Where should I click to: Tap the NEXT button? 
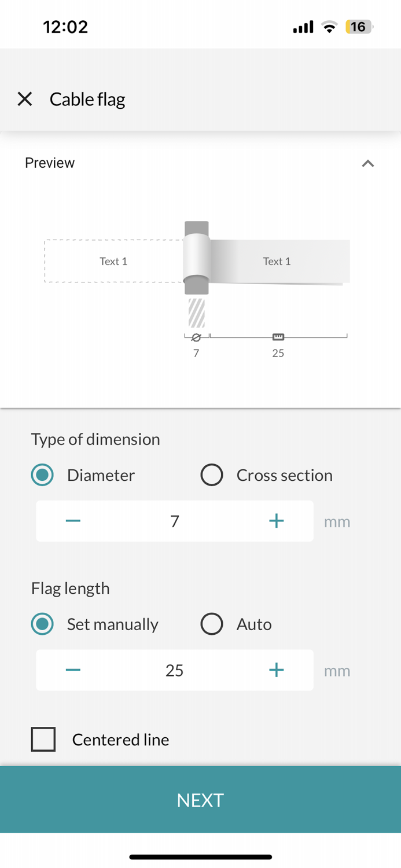200,800
